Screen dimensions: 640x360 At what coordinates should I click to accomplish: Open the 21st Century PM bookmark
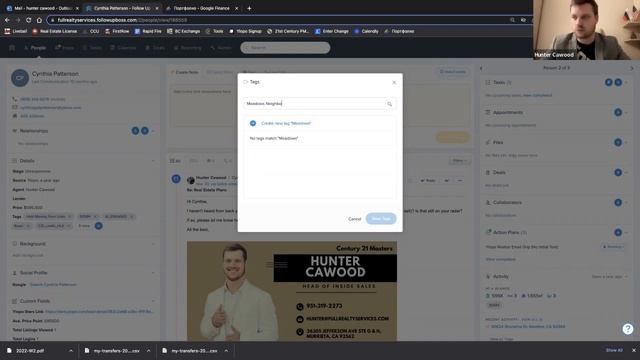288,31
